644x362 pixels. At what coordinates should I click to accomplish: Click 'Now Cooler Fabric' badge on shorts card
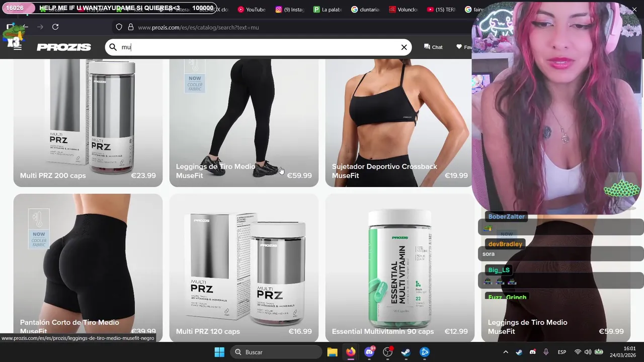click(x=39, y=229)
